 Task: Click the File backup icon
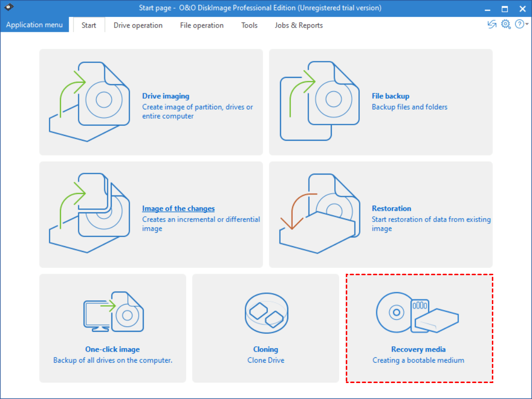[320, 101]
